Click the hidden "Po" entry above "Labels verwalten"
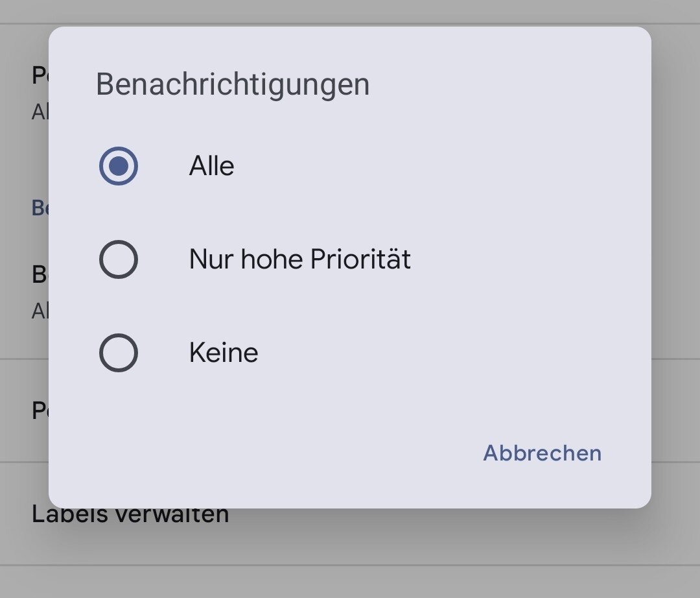700x598 pixels. click(x=40, y=411)
